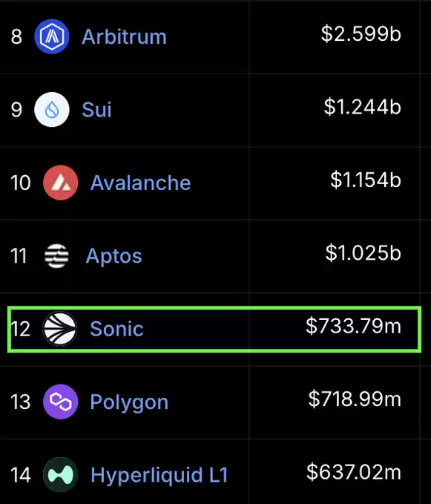
Task: Click the Arbitrum chain logo icon
Action: coord(52,36)
